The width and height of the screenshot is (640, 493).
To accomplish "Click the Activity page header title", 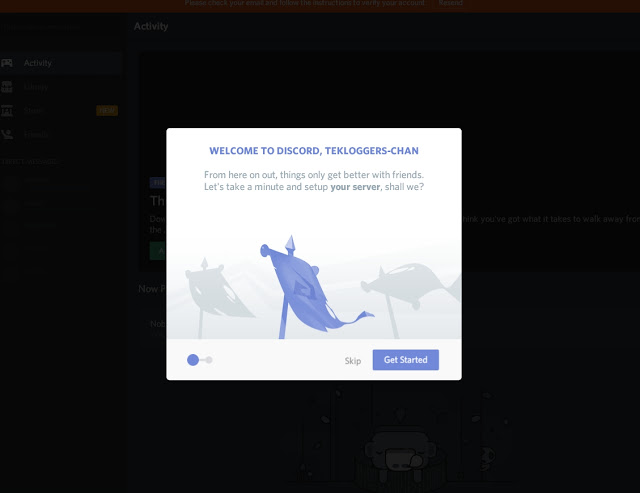I will (151, 26).
